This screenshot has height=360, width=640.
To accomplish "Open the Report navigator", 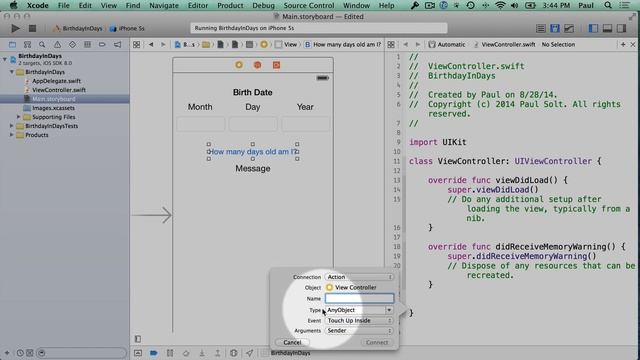I will (117, 44).
